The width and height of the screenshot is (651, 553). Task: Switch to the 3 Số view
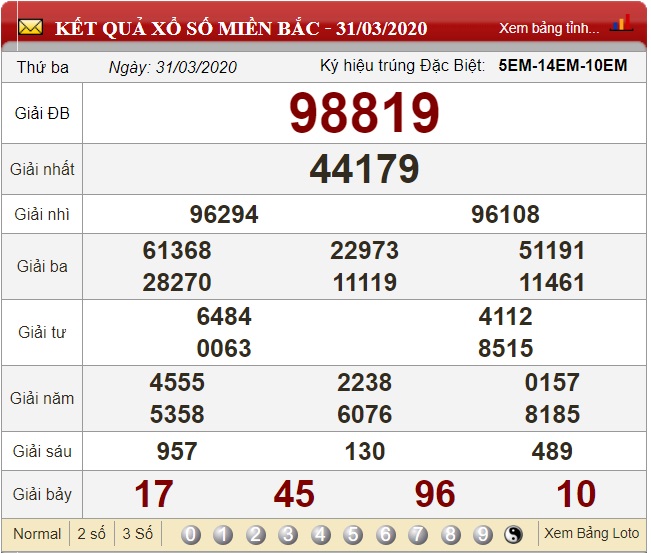tap(137, 534)
